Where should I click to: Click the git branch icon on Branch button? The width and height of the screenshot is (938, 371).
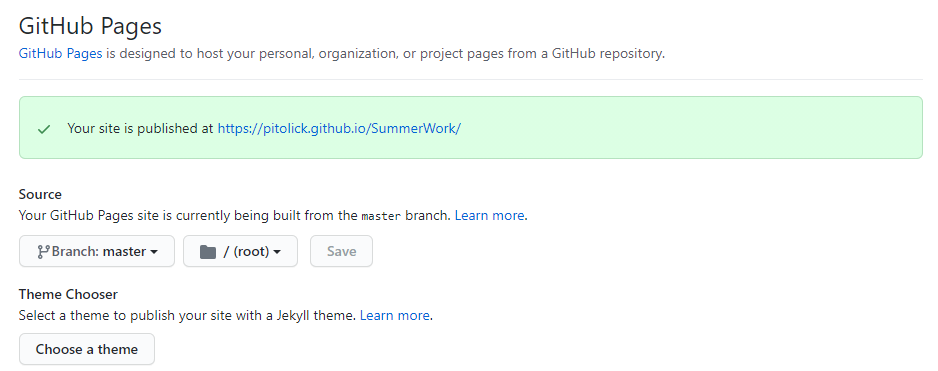click(x=43, y=252)
